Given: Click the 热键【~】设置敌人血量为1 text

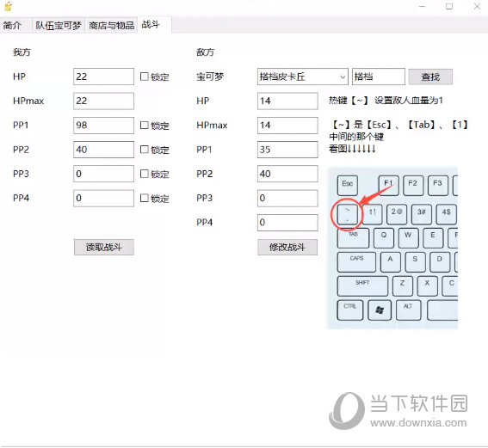Looking at the screenshot, I should tap(386, 101).
